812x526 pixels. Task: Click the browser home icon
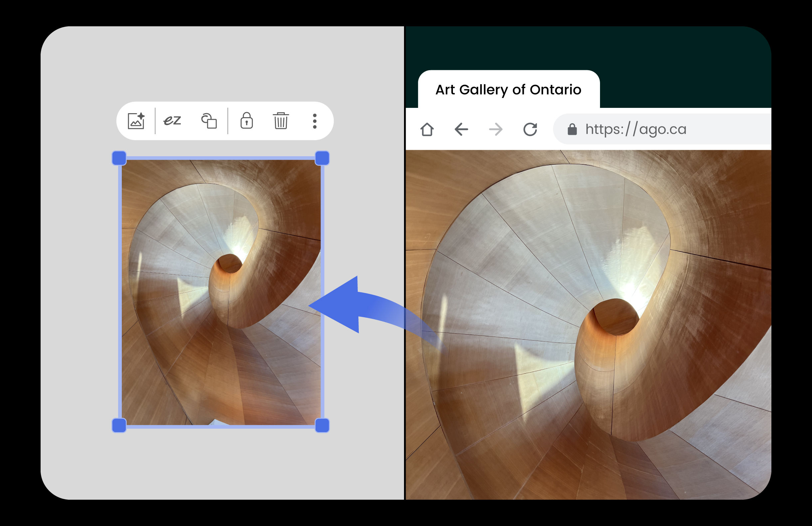[x=427, y=130]
